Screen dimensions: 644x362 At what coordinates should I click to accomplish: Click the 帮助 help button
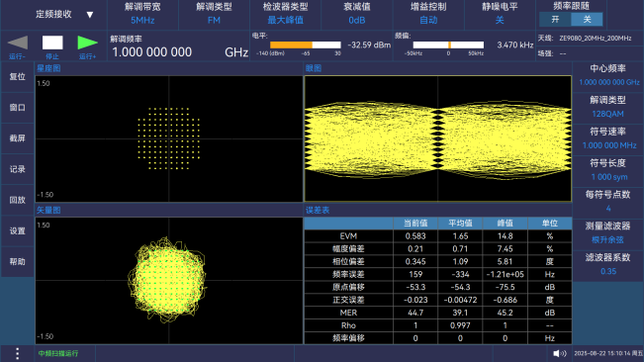click(17, 261)
